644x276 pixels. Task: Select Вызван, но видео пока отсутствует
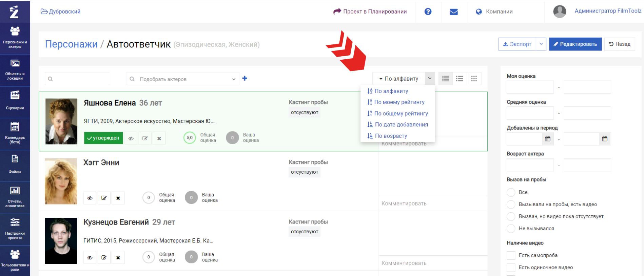tap(511, 216)
